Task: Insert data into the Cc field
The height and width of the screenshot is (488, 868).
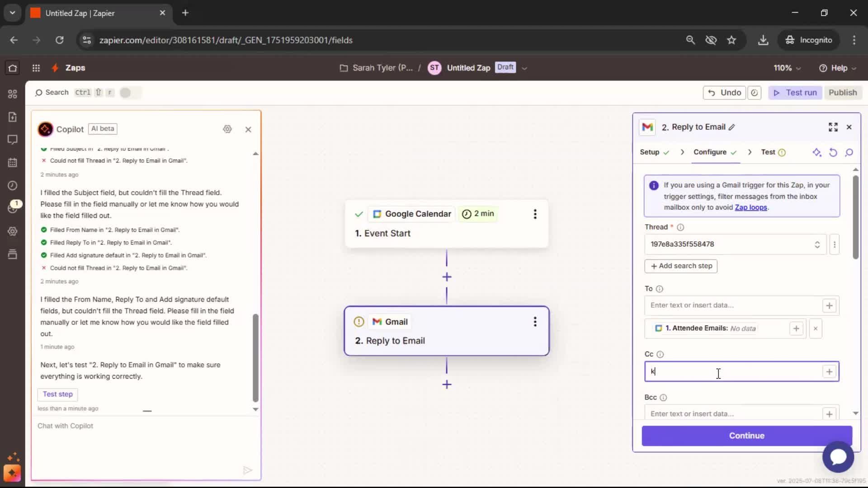Action: coord(829,372)
